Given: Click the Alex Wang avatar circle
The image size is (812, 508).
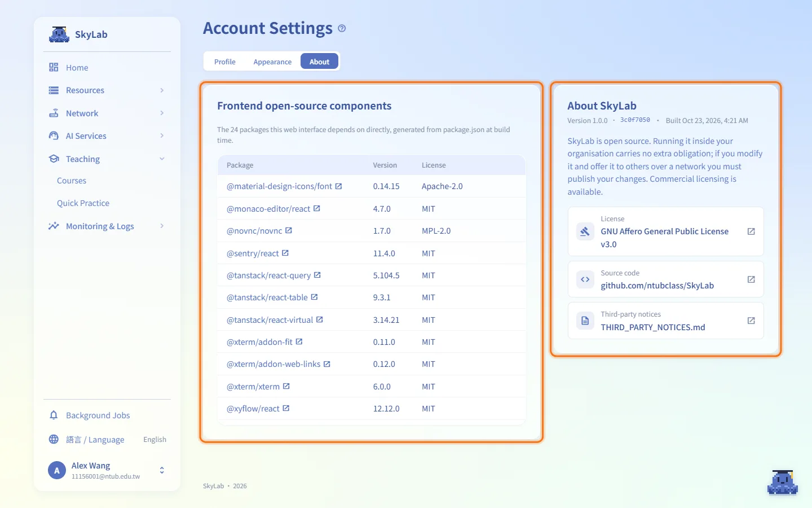Looking at the screenshot, I should point(57,470).
